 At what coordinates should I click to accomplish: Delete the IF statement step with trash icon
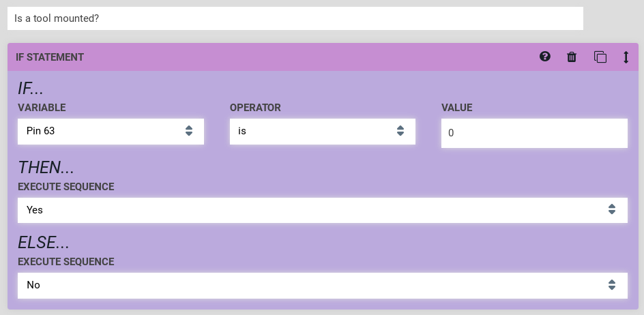click(572, 57)
